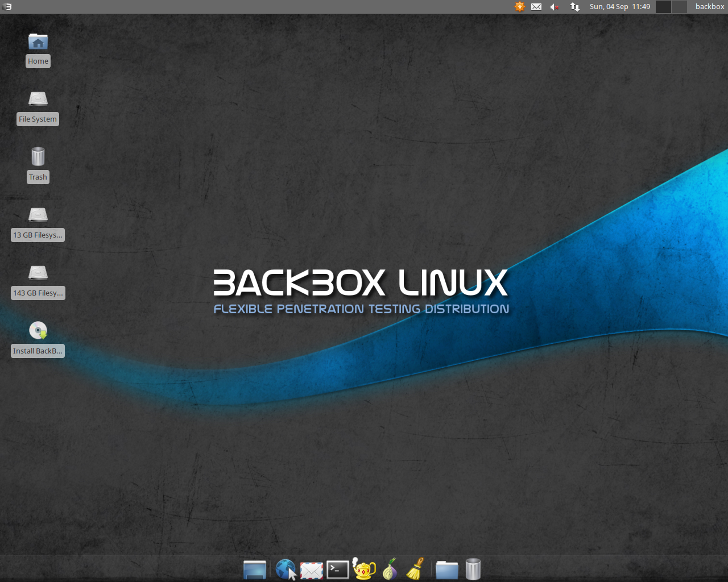The height and width of the screenshot is (582, 728).
Task: Switch to the second workspace in pager
Action: 679,7
